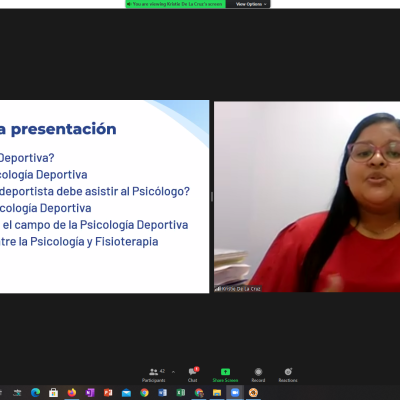The image size is (400, 400).
Task: Click the line 'tre la Psicología y Fisioterapia'
Action: [x=79, y=242]
